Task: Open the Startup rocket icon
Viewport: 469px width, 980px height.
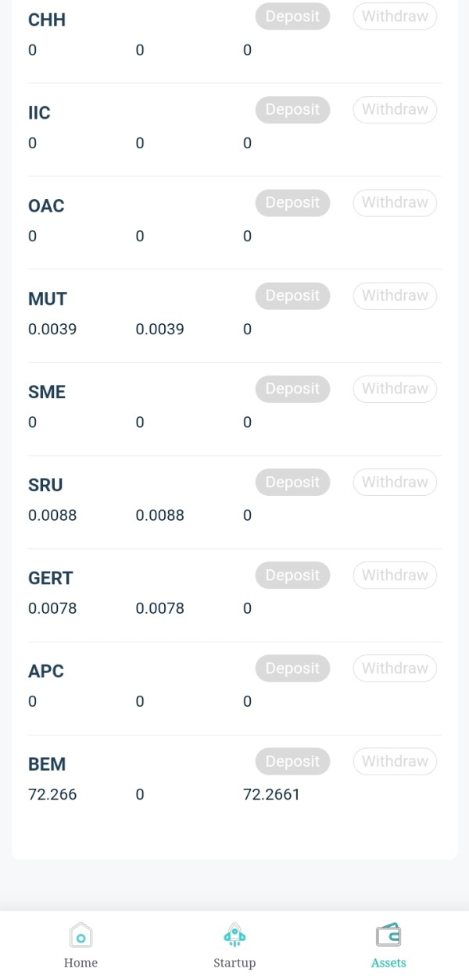Action: [x=234, y=935]
